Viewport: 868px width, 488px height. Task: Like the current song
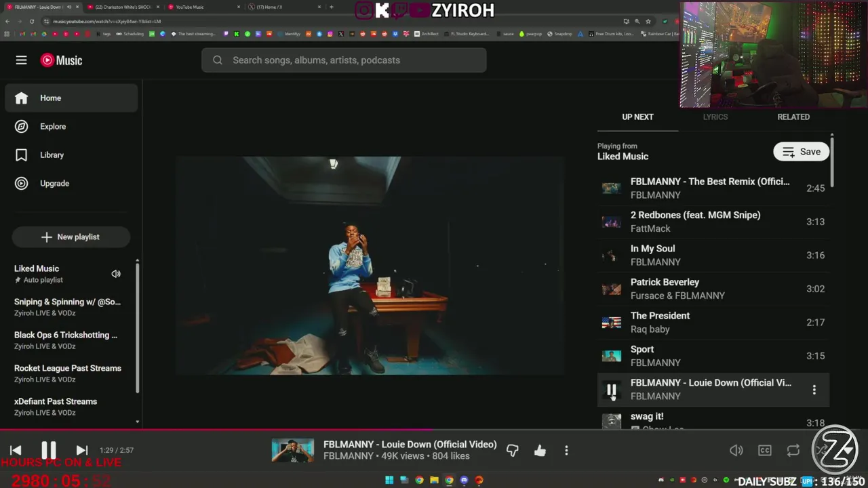tap(540, 450)
